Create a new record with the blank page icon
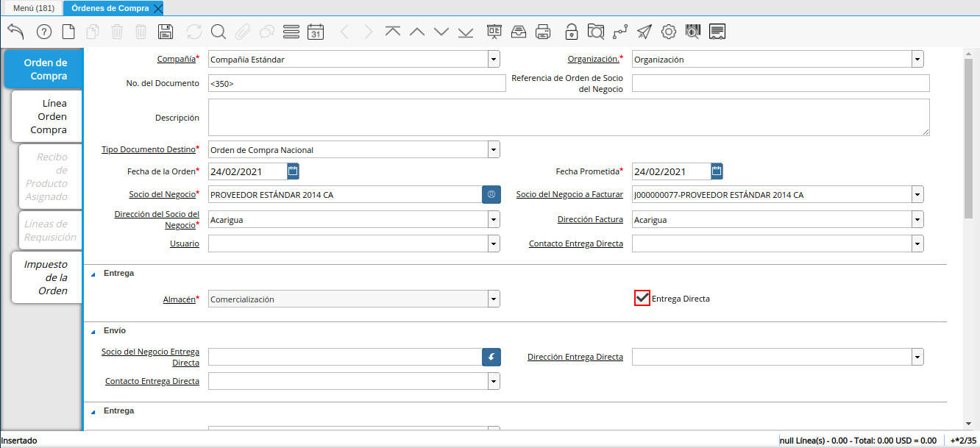This screenshot has width=980, height=448. (68, 32)
